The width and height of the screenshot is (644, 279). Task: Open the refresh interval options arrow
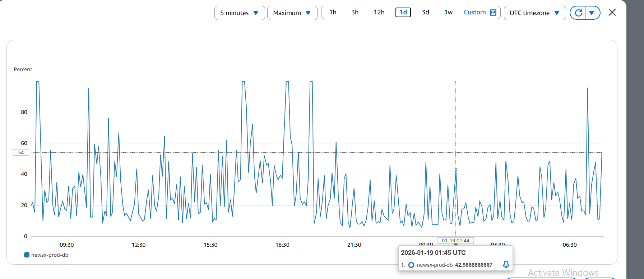pos(592,13)
